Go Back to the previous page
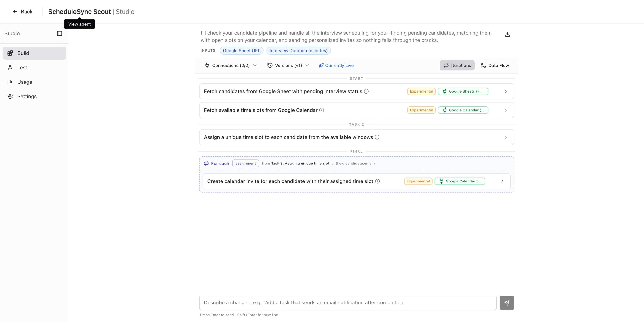 (23, 12)
